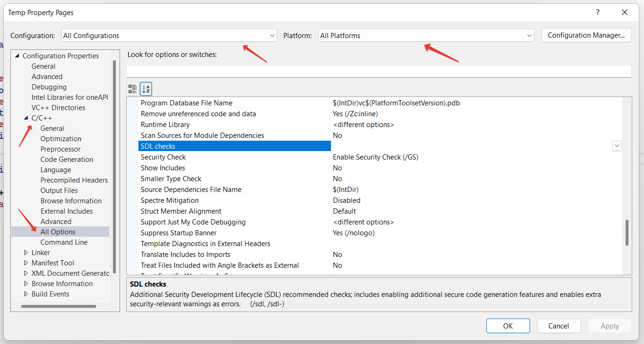Cancel the property pages dialog

point(559,326)
